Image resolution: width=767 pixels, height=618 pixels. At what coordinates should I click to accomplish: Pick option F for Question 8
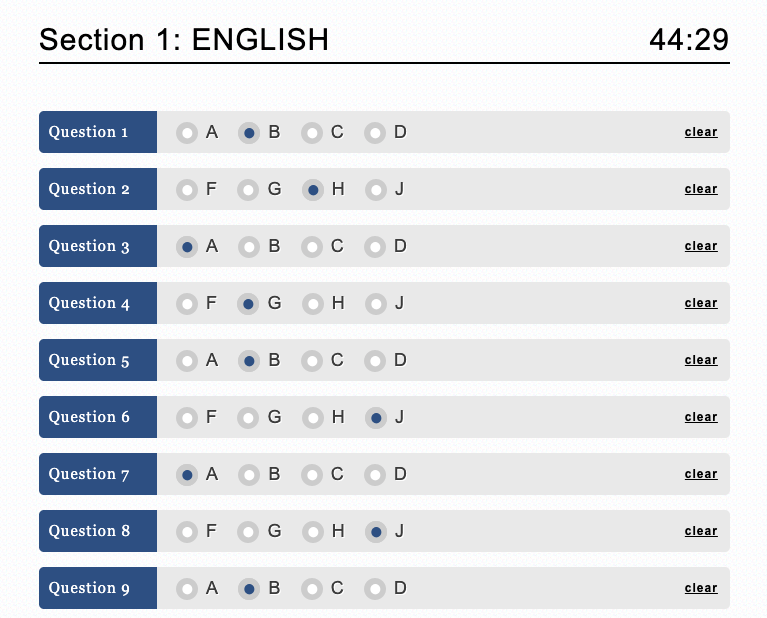click(187, 532)
